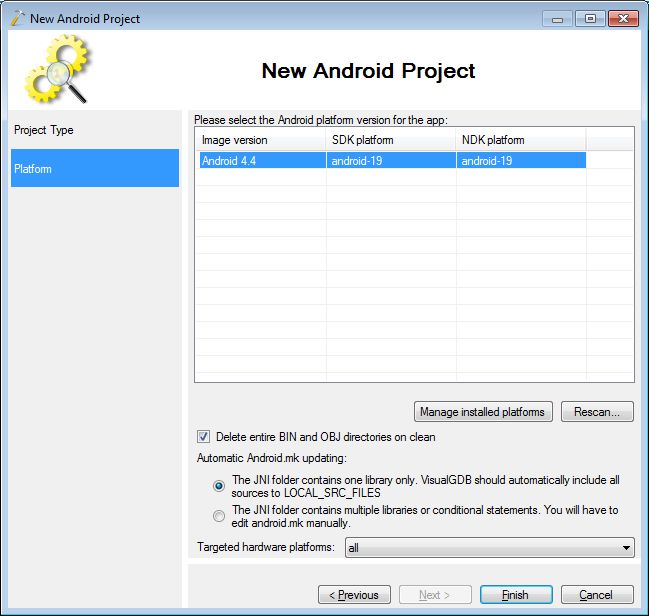
Task: Minimize the New Android Project window
Action: tap(558, 19)
